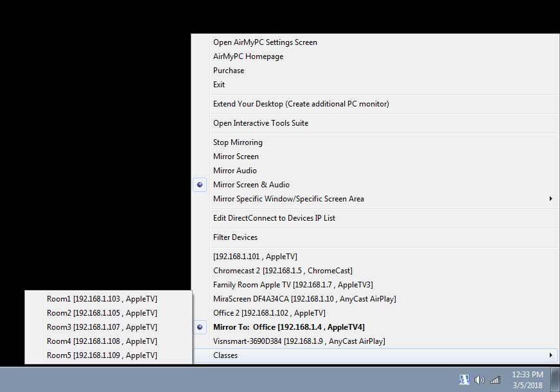
Task: Select Room3 AppleTV from Classes submenu
Action: [x=101, y=327]
